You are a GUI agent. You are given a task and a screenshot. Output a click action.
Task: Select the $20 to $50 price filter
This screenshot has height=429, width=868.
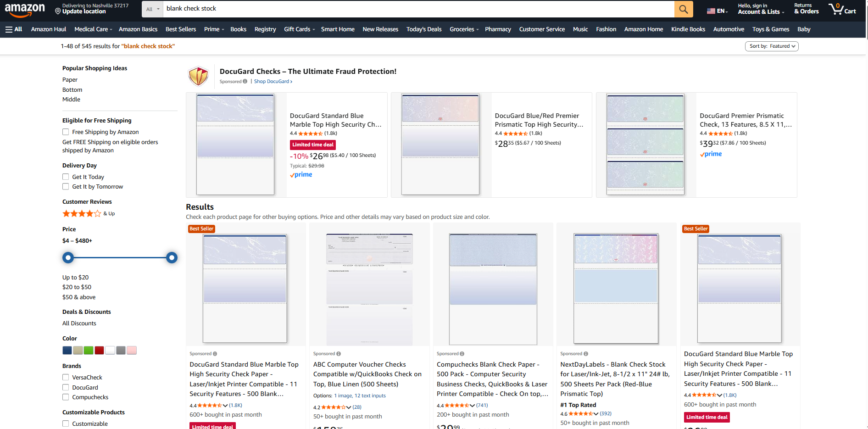point(77,287)
